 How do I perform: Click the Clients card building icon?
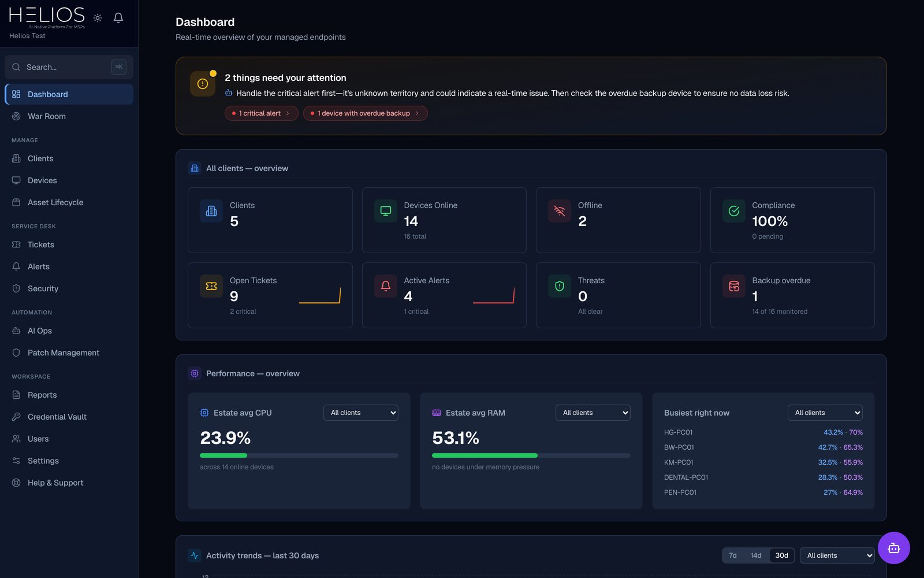click(211, 211)
